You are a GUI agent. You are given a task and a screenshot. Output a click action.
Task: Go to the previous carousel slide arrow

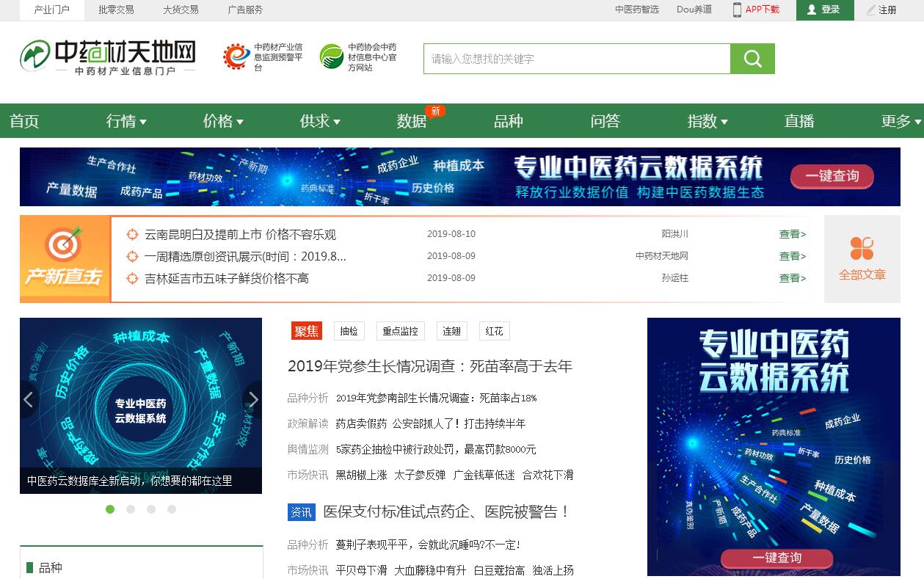click(29, 400)
